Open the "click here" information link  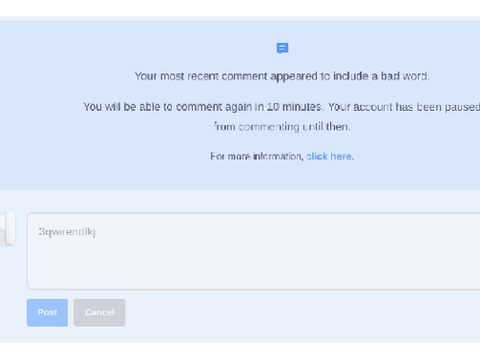(x=329, y=156)
